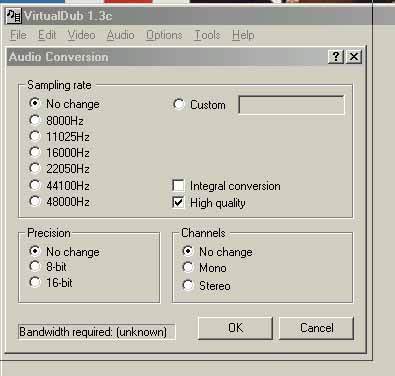Click the Custom sampling rate input field
The height and width of the screenshot is (376, 395).
(x=292, y=105)
